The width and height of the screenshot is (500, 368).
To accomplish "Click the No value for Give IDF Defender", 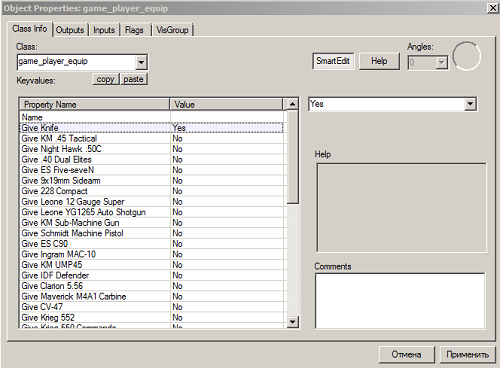I will pyautogui.click(x=177, y=276).
